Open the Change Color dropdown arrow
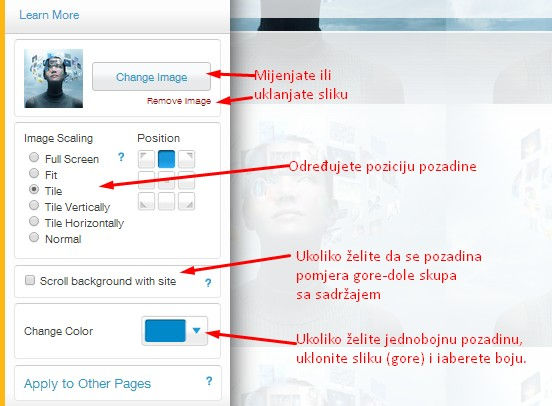Viewport: 552px width, 406px height. coord(196,331)
